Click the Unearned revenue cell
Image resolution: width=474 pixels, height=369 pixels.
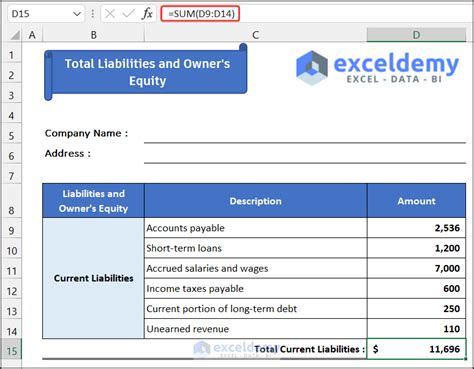click(x=255, y=329)
